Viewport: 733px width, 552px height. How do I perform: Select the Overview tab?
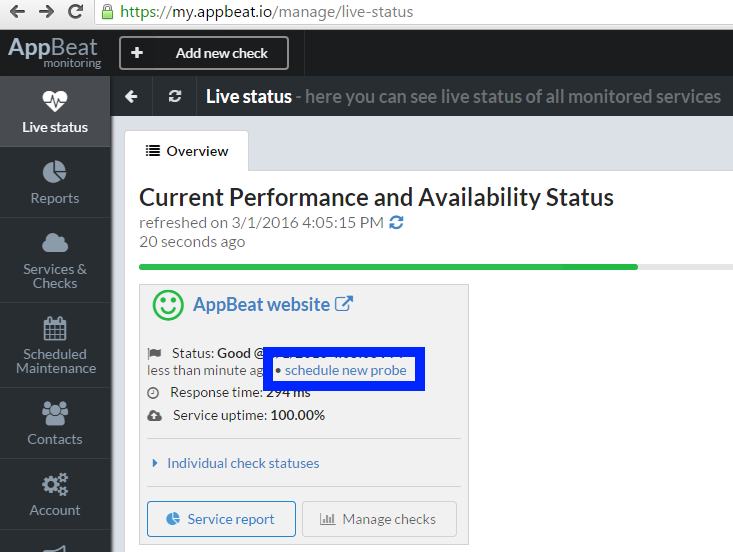coord(187,151)
